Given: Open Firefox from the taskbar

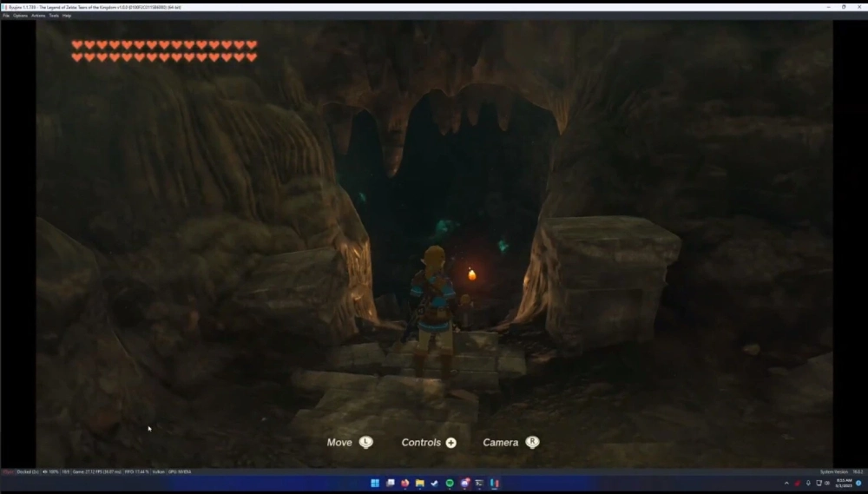Looking at the screenshot, I should point(404,484).
